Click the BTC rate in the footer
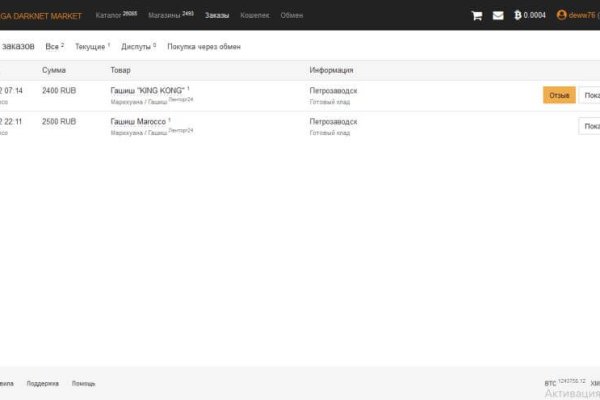600x400 pixels. 565,383
